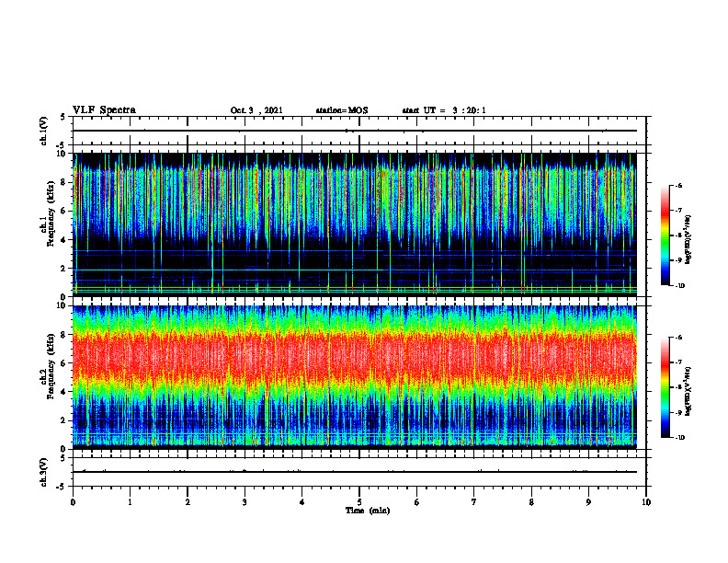Click the ch.2 frequency tick label '8'
Screen dimensions: 728x563
click(x=64, y=335)
